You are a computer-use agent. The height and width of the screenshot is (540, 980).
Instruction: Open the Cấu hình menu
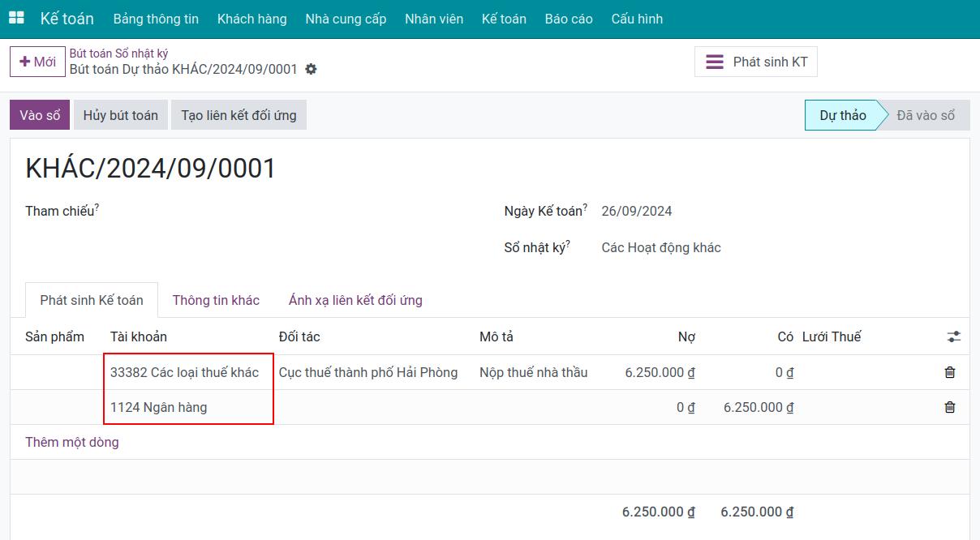pyautogui.click(x=637, y=19)
